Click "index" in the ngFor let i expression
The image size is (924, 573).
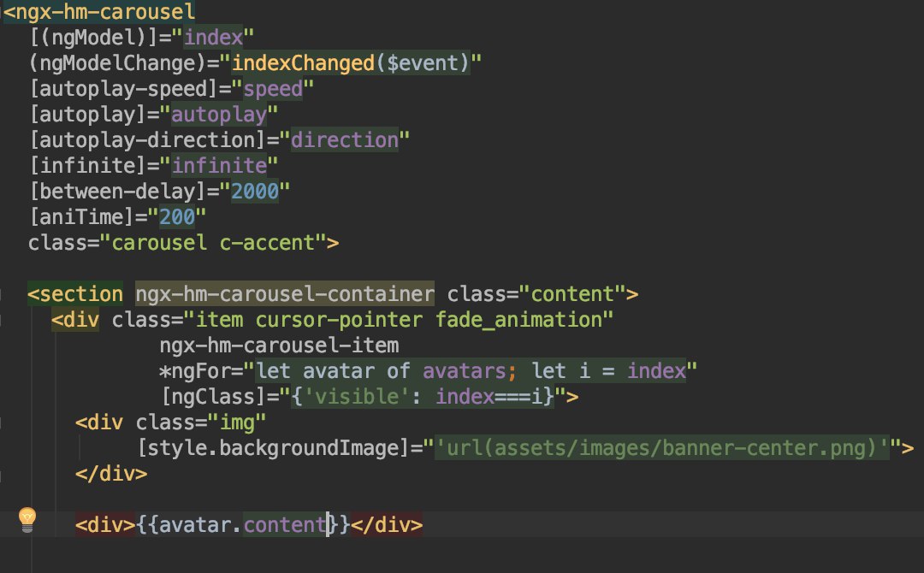point(656,371)
